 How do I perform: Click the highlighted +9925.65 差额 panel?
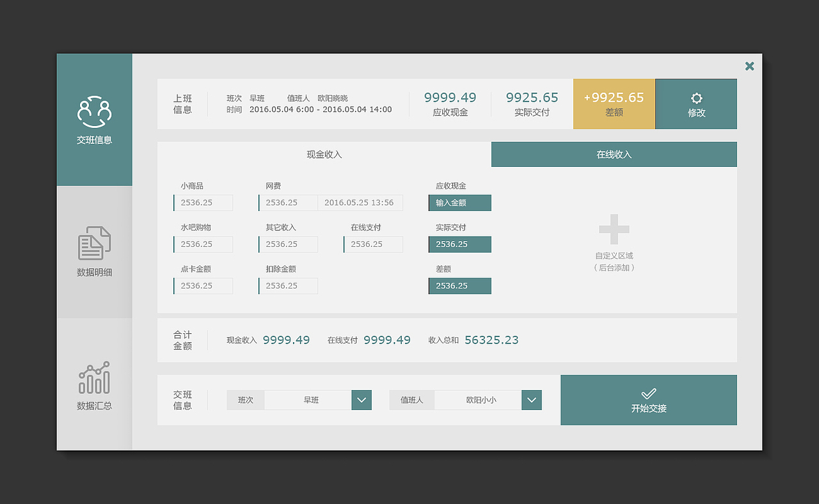click(614, 104)
